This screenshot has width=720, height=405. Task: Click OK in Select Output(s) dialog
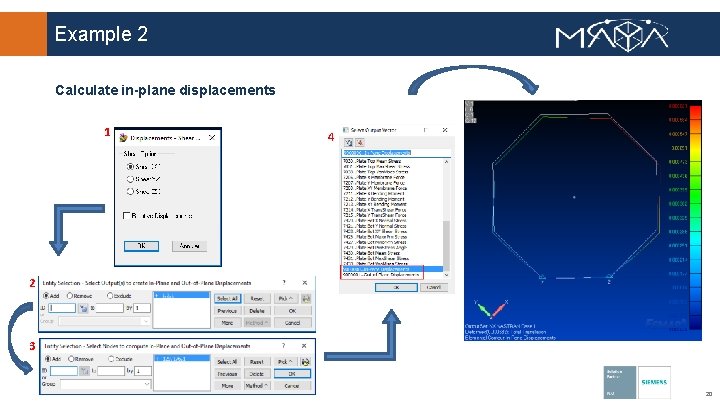pos(292,311)
